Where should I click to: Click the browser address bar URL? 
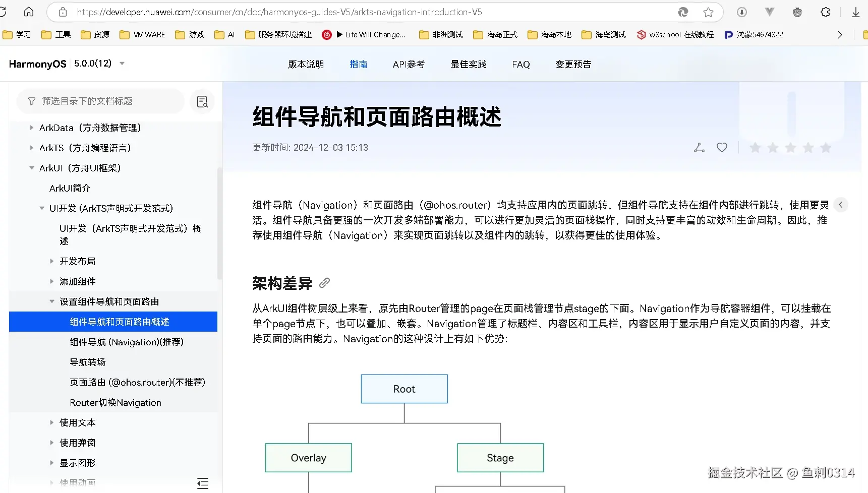click(x=279, y=12)
